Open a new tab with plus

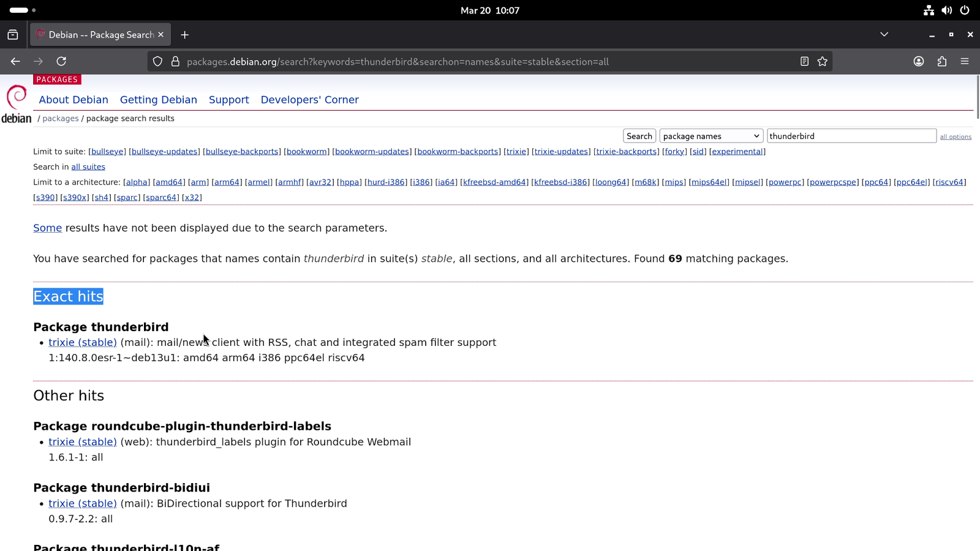184,35
